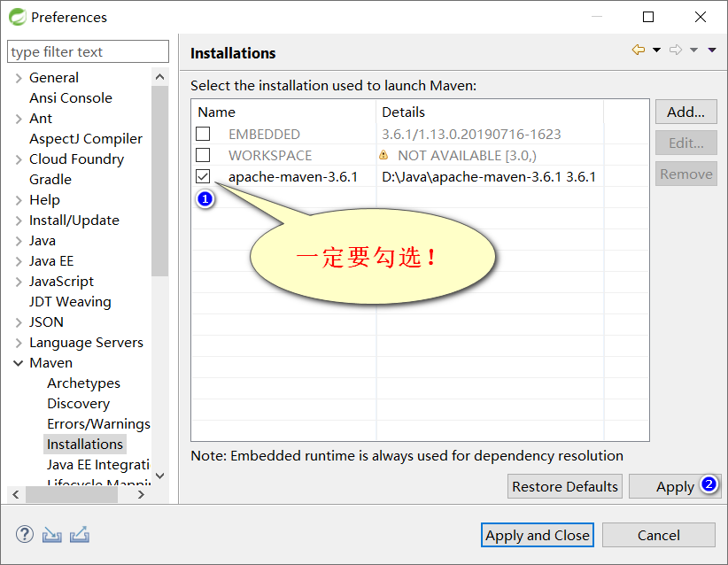Expand the General tree node
The height and width of the screenshot is (565, 728).
19,78
